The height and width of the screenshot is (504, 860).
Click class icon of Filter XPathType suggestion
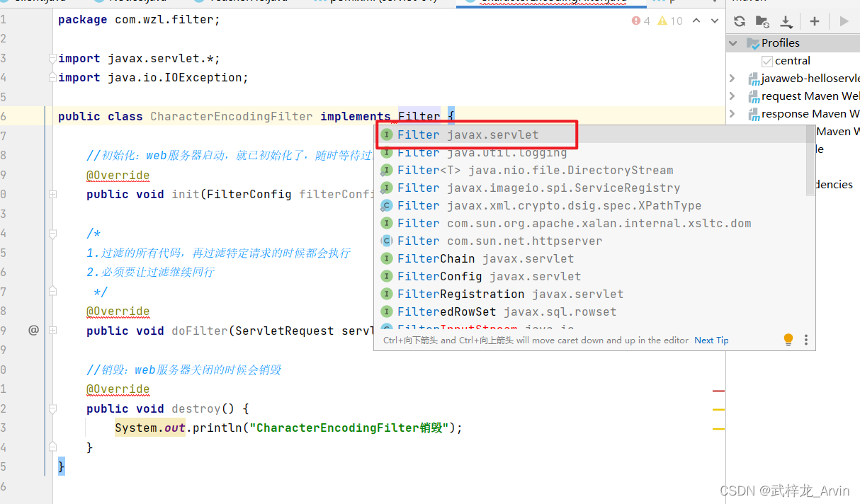click(x=387, y=205)
